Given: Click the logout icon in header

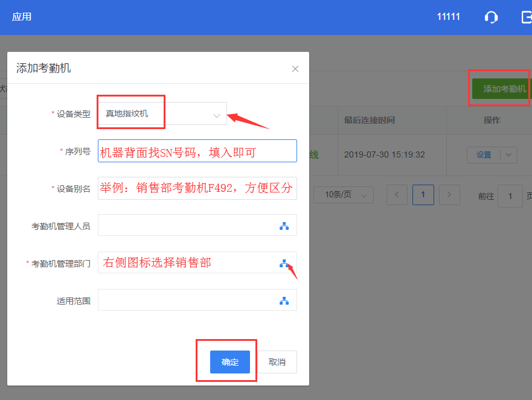Looking at the screenshot, I should [527, 17].
